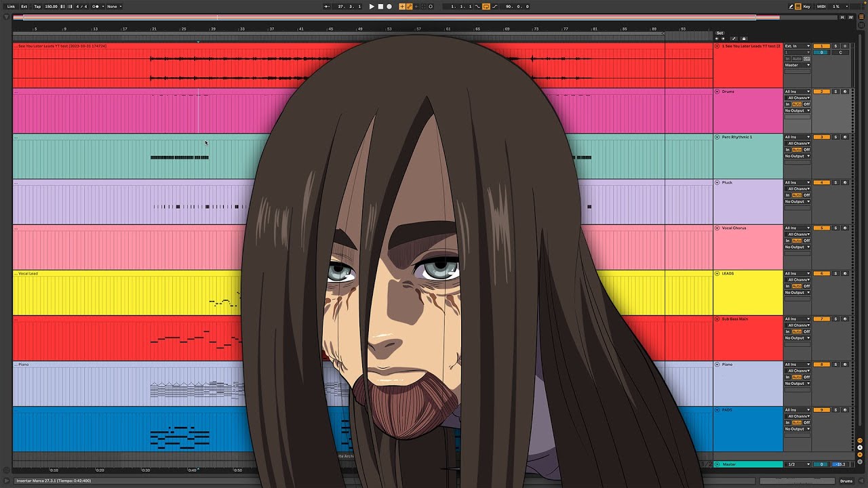Jump to previous locator arrow
Image resolution: width=868 pixels, height=488 pixels.
[x=717, y=39]
